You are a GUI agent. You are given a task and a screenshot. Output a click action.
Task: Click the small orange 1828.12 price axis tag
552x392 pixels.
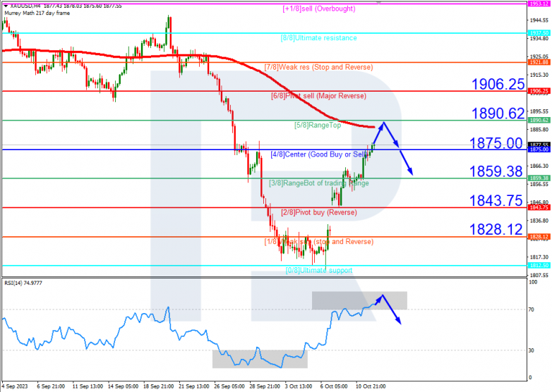point(539,237)
